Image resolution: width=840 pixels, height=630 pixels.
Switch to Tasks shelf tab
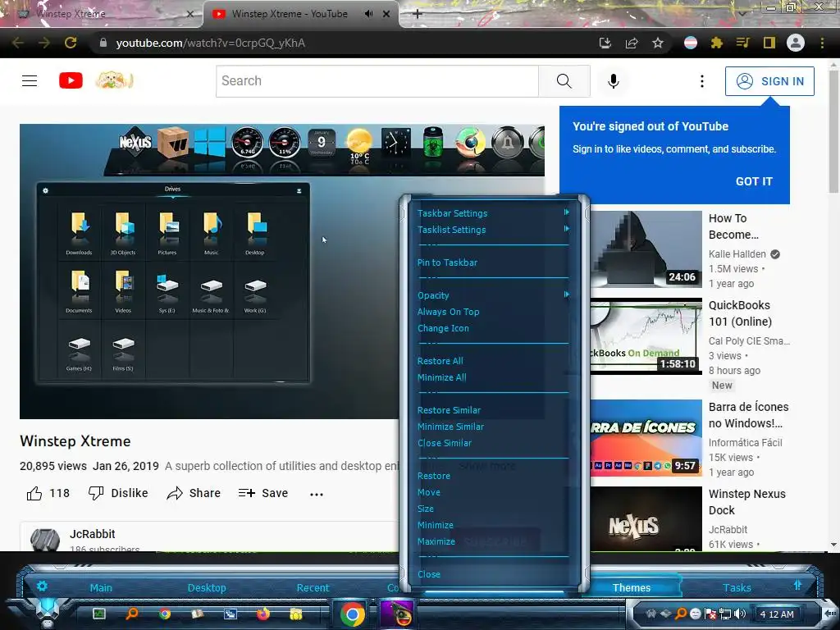click(x=737, y=587)
